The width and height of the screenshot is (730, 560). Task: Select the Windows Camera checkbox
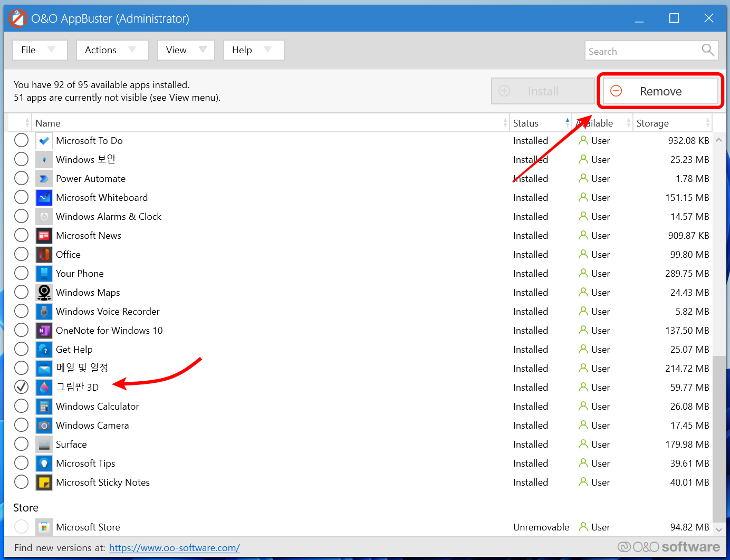[x=22, y=425]
